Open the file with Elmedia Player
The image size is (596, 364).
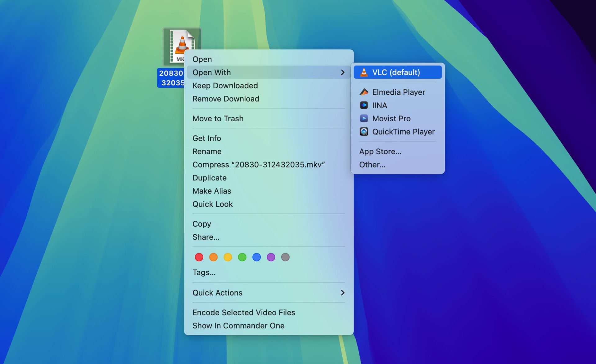coord(398,92)
